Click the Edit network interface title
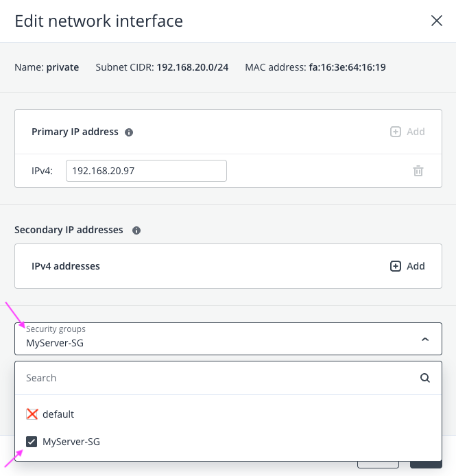 (99, 21)
